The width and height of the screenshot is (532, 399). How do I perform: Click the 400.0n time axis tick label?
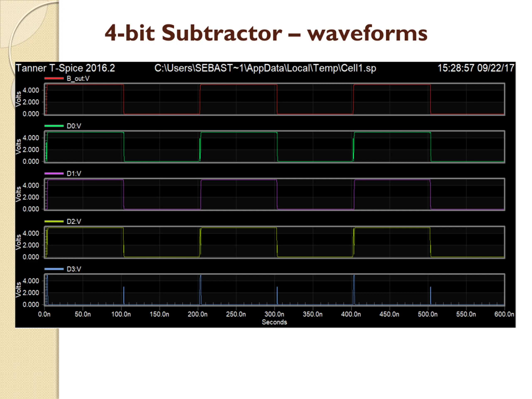[x=351, y=314]
